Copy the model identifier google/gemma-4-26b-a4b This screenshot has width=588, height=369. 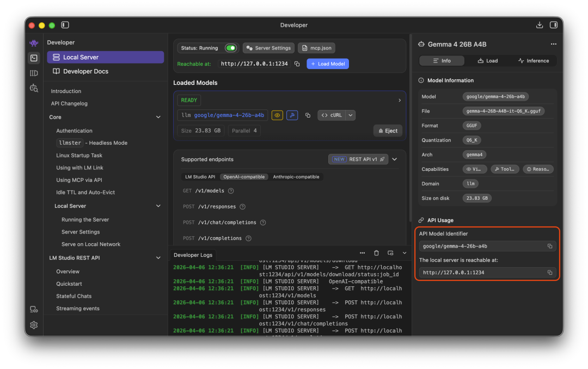[550, 246]
